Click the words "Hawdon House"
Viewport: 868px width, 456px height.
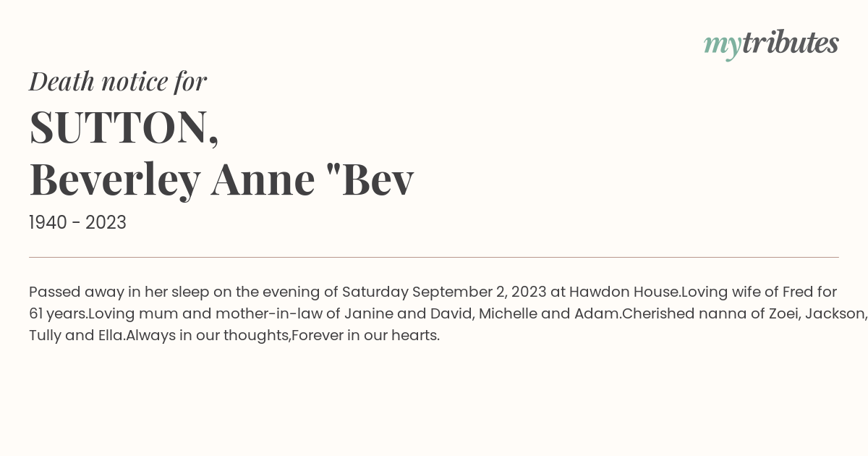tap(624, 292)
